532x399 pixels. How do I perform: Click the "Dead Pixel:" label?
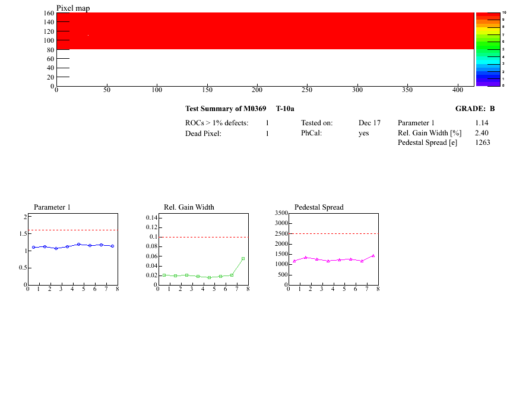[203, 134]
